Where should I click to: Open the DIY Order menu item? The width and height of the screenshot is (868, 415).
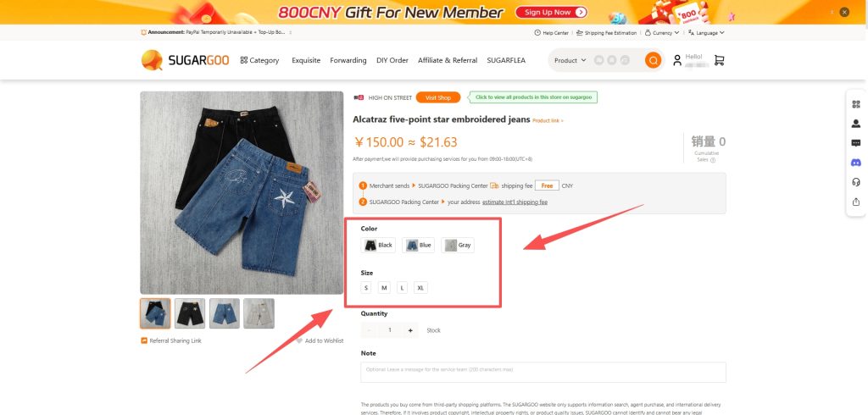click(392, 60)
